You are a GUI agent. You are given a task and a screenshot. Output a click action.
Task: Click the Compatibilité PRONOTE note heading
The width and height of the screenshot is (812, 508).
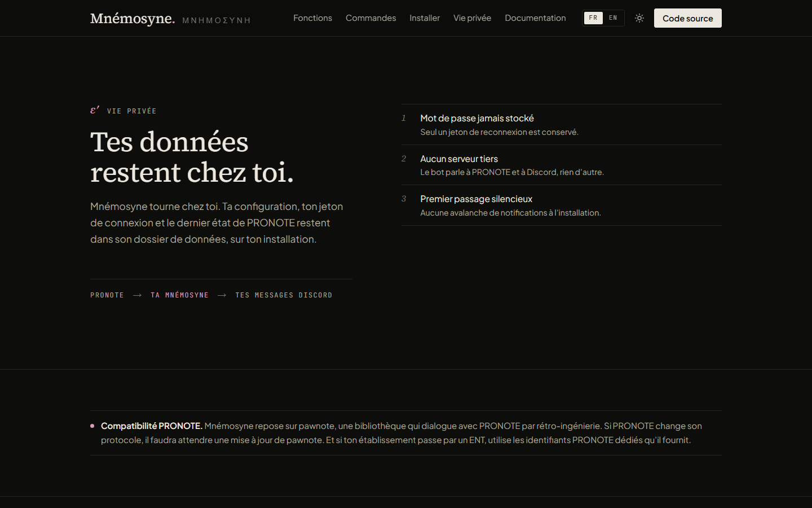pyautogui.click(x=152, y=426)
